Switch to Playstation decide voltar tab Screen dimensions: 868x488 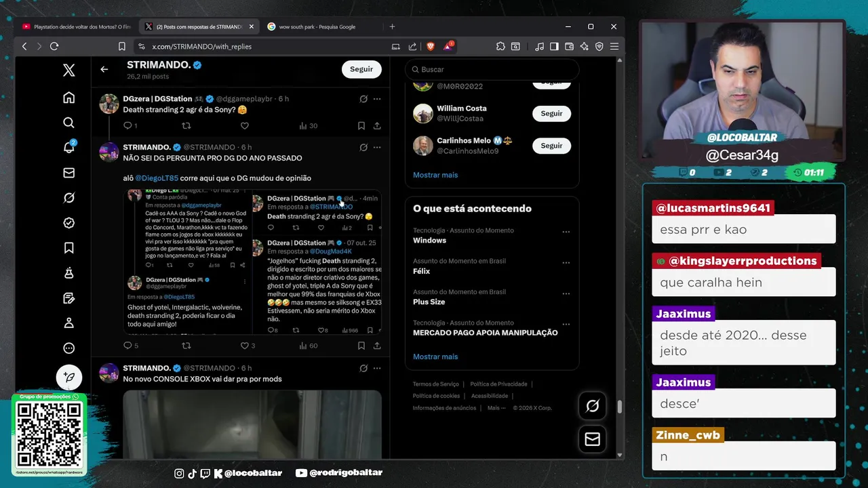(x=77, y=26)
